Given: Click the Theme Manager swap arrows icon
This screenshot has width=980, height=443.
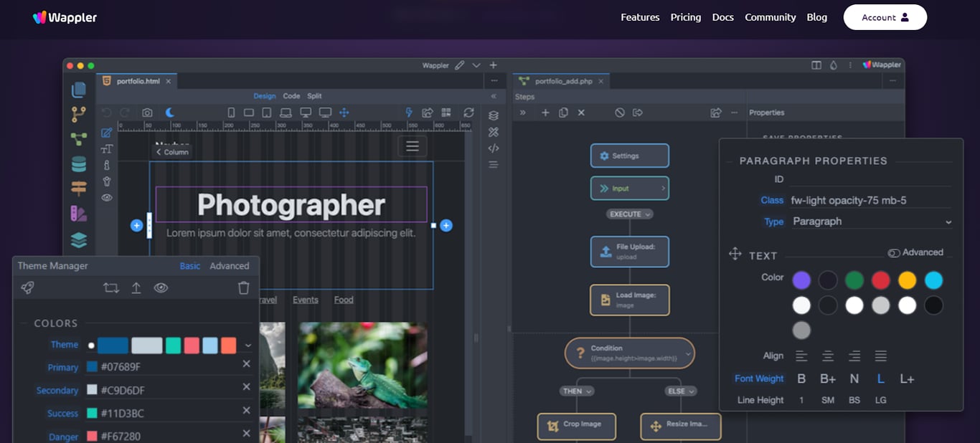Looking at the screenshot, I should (x=110, y=288).
